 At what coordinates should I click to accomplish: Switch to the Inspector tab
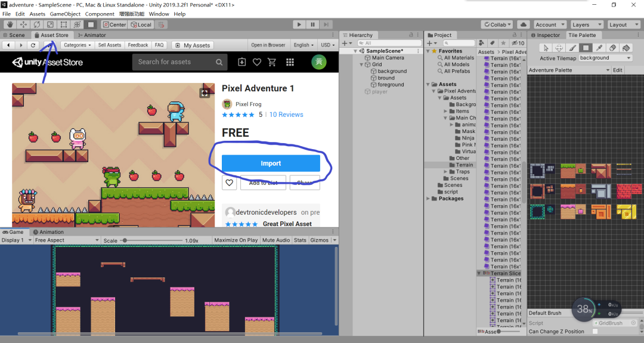[546, 35]
